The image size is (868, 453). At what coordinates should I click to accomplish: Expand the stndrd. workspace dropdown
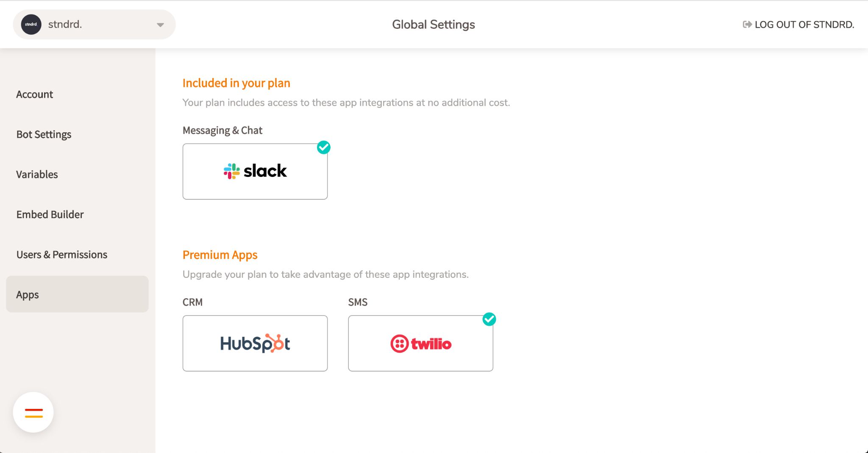coord(160,24)
